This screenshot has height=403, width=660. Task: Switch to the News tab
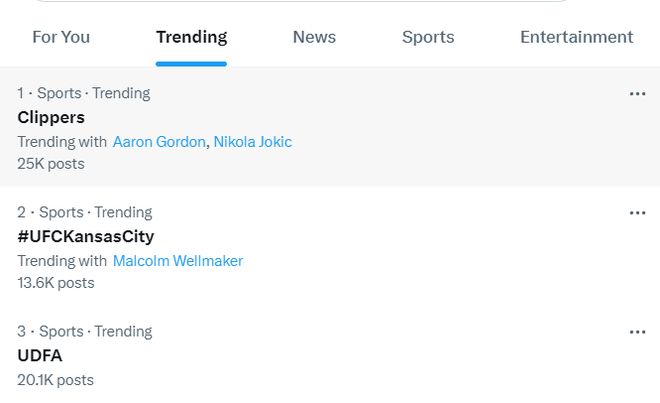[314, 37]
